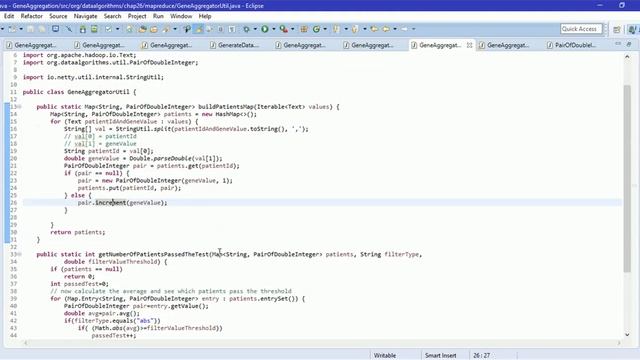640x360 pixels.
Task: Click the Save All toolbar icon
Action: click(x=42, y=29)
